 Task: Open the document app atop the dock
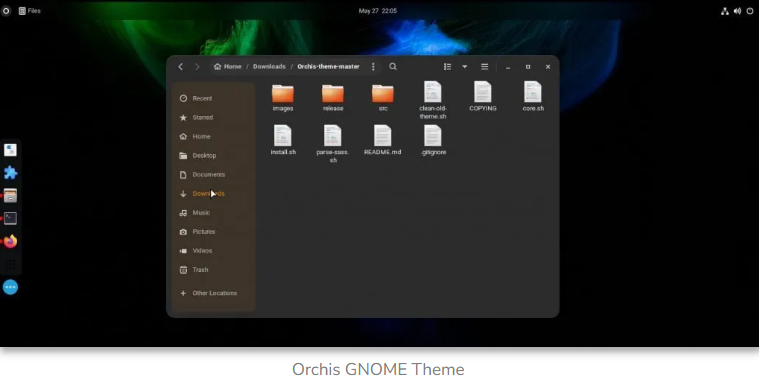click(x=10, y=150)
